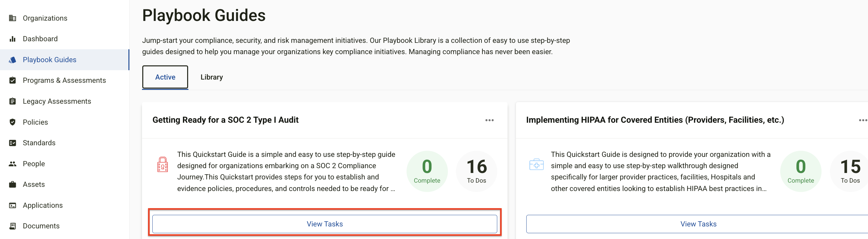Navigate to Standards
This screenshot has height=239, width=868.
click(x=65, y=143)
